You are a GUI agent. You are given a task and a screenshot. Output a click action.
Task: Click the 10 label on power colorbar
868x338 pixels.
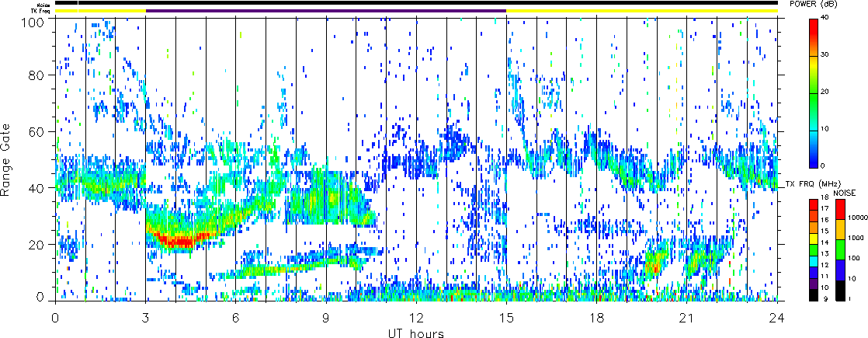coord(826,129)
